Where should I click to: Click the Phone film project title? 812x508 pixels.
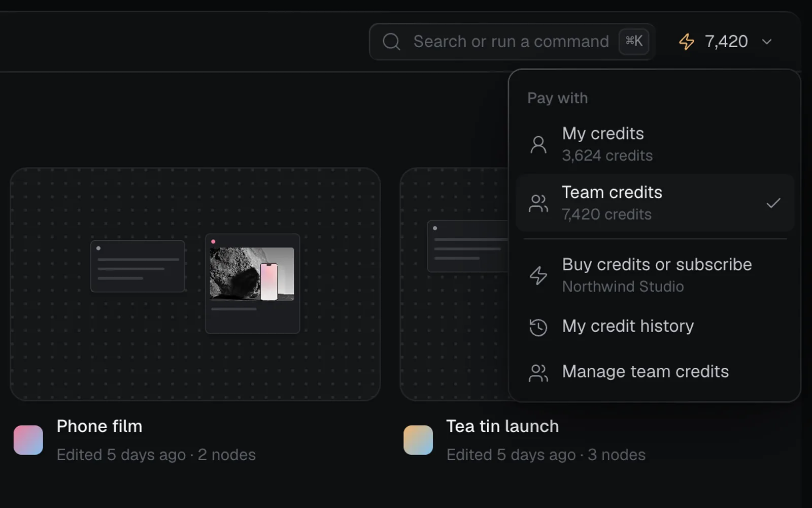click(x=99, y=426)
